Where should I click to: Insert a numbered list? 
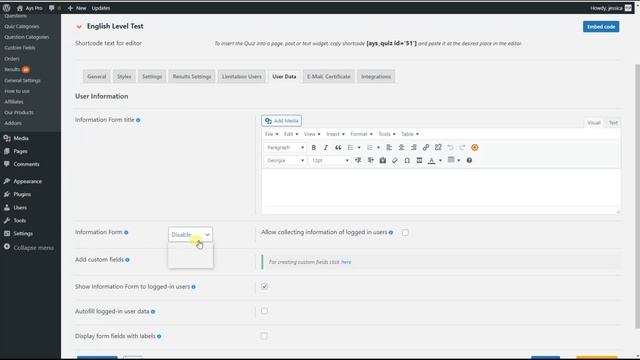(x=370, y=147)
